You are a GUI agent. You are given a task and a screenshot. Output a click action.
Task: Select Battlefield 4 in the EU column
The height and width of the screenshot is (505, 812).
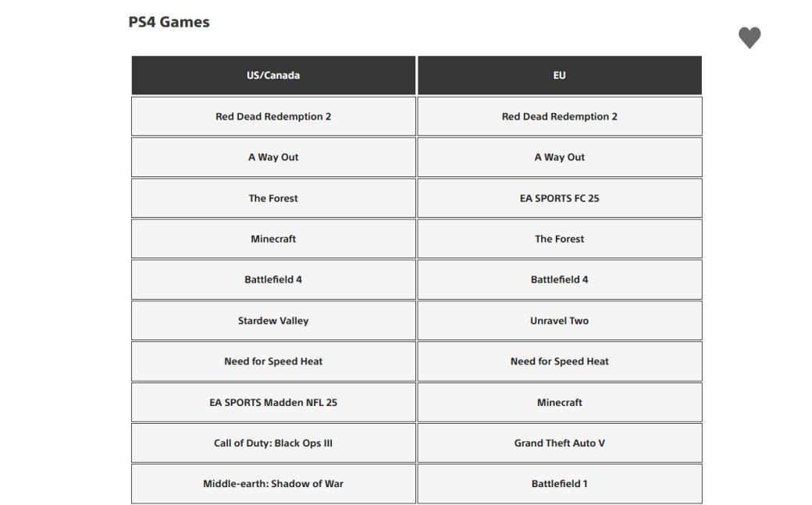click(x=559, y=279)
